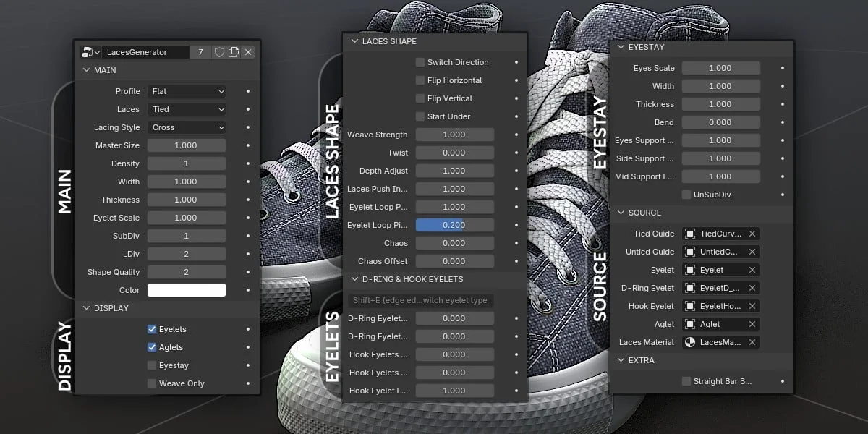Image resolution: width=868 pixels, height=434 pixels.
Task: Open the Lacing Style dropdown showing Cross
Action: (x=186, y=127)
